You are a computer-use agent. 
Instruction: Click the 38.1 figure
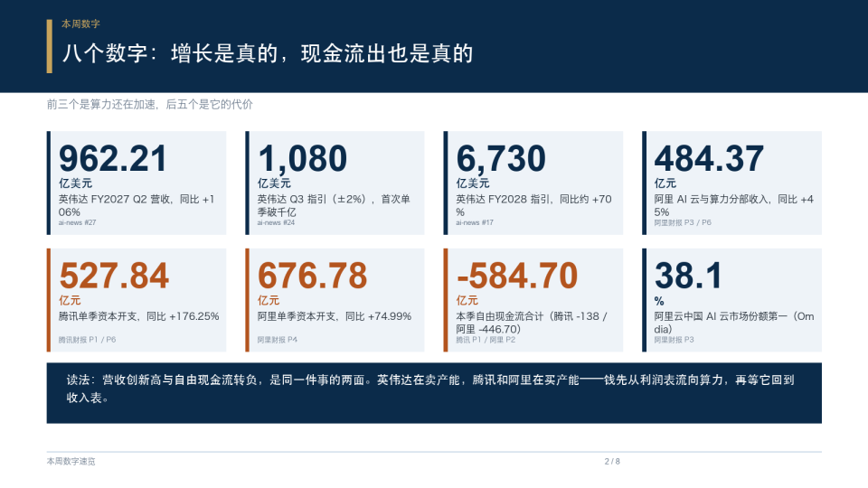click(688, 276)
